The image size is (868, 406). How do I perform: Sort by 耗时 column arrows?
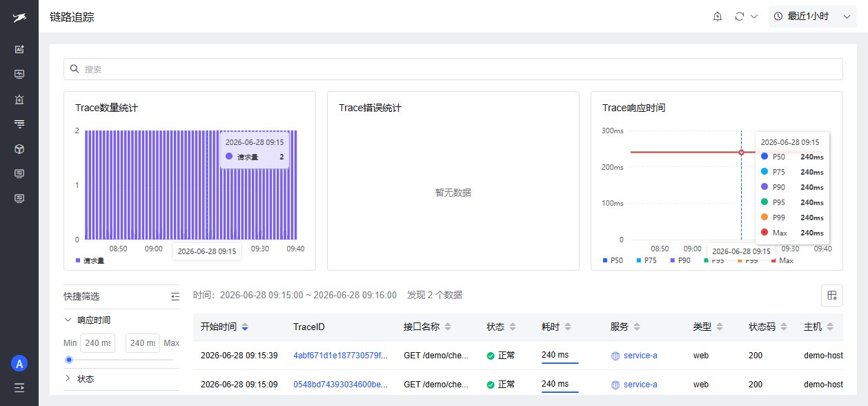[568, 327]
